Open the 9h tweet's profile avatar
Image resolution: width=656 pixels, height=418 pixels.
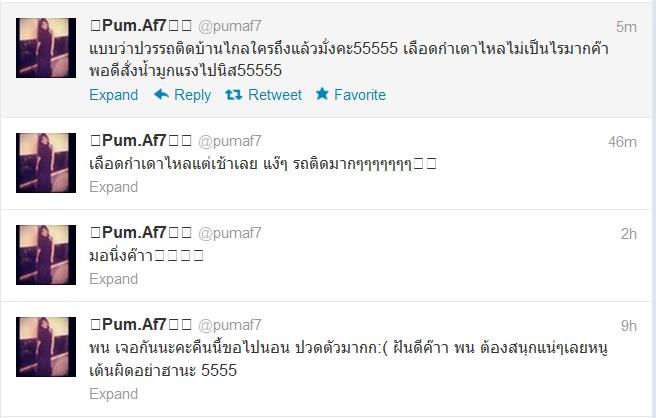[x=46, y=347]
